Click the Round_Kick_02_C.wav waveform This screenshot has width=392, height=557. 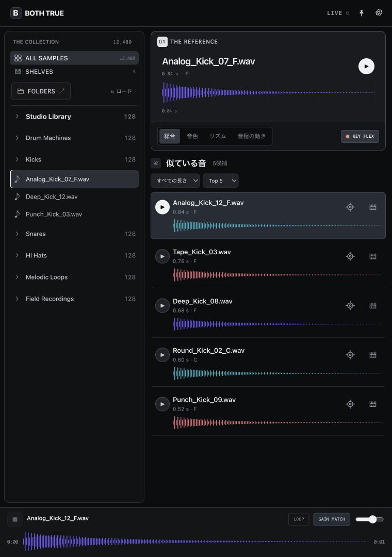coord(277,373)
